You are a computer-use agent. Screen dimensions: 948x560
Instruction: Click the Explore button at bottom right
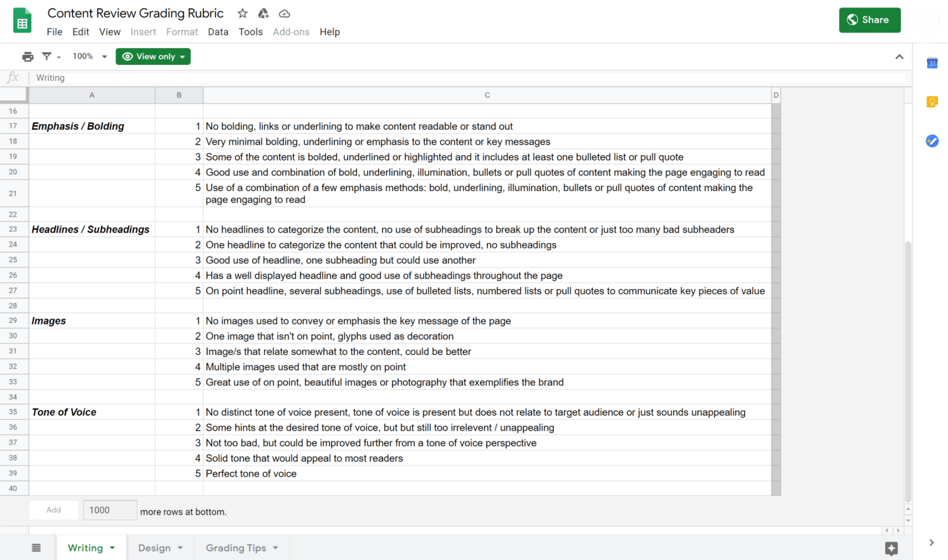891,548
